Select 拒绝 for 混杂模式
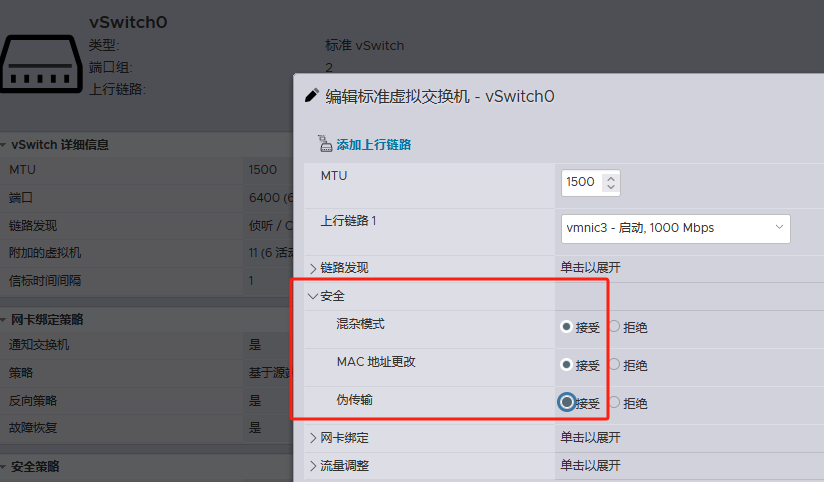Viewport: 824px width, 482px height. tap(614, 327)
